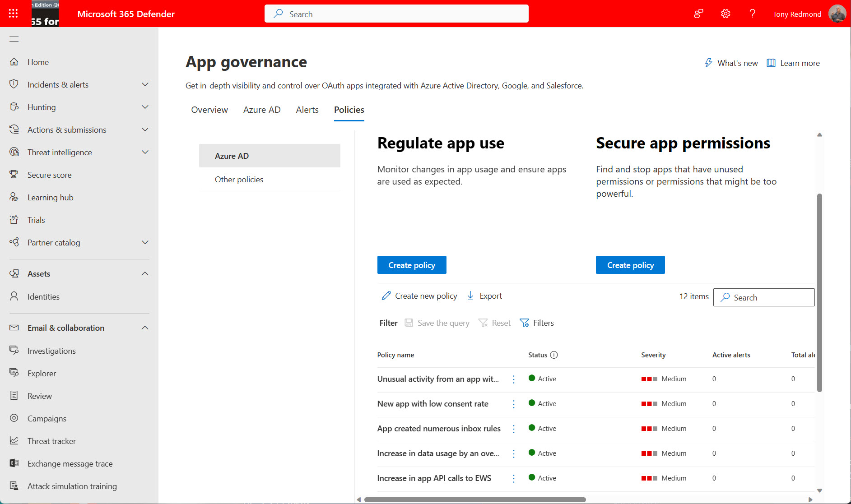Click the Investigations icon
The width and height of the screenshot is (851, 504).
14,351
